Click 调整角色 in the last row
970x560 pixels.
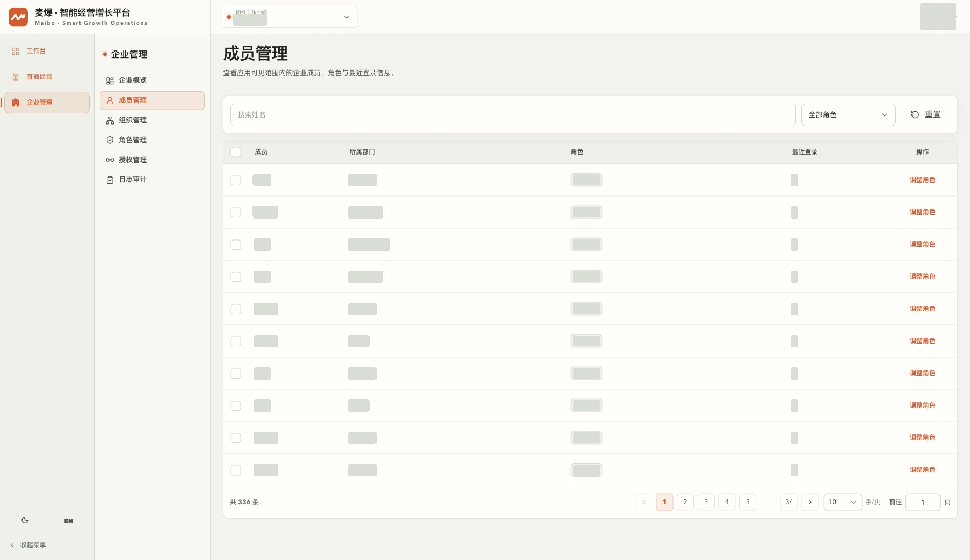(922, 470)
